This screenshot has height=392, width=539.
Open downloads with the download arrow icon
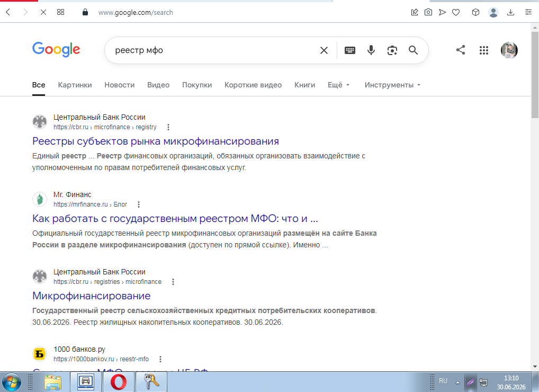coord(511,12)
